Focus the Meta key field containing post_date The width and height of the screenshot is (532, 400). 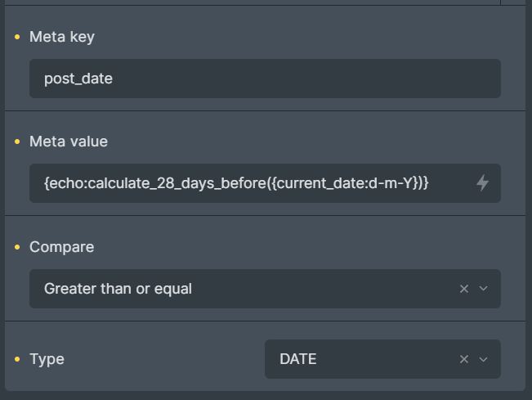click(265, 79)
